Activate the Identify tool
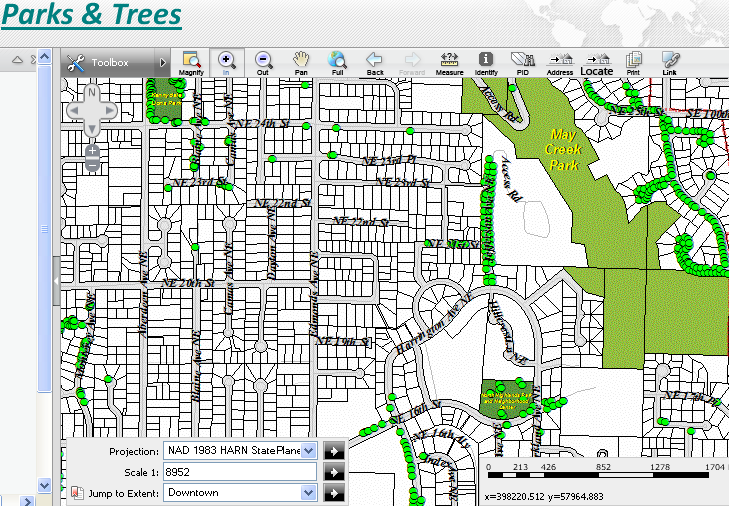 [x=486, y=62]
